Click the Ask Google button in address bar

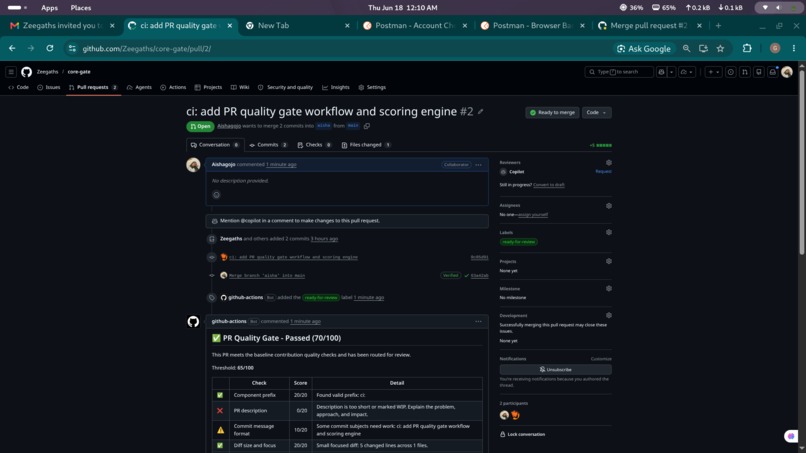(x=644, y=48)
